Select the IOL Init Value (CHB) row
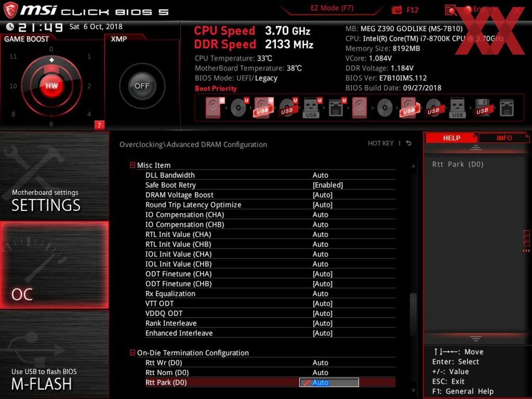Screen dimensions: 532x399 [270, 264]
